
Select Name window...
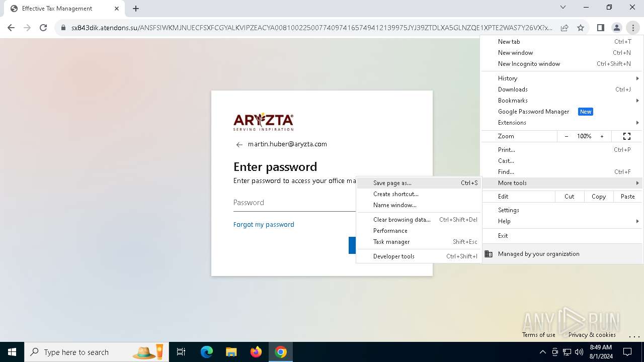(x=419, y=205)
